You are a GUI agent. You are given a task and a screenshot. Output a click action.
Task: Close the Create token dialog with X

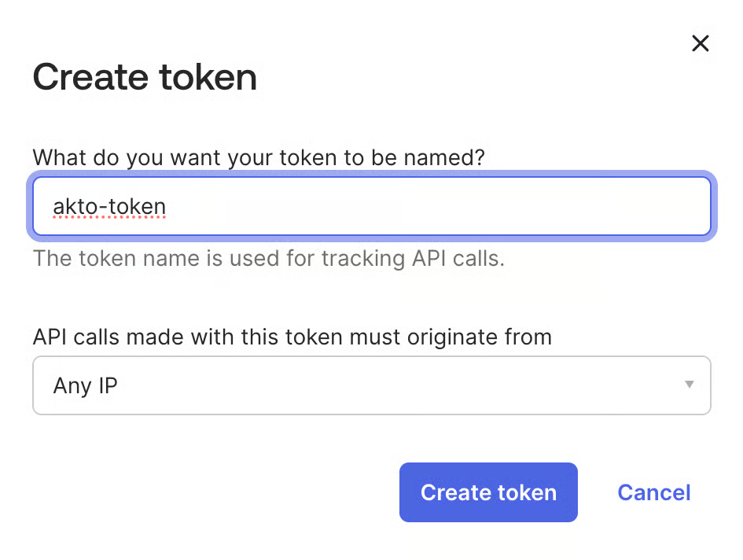tap(700, 43)
